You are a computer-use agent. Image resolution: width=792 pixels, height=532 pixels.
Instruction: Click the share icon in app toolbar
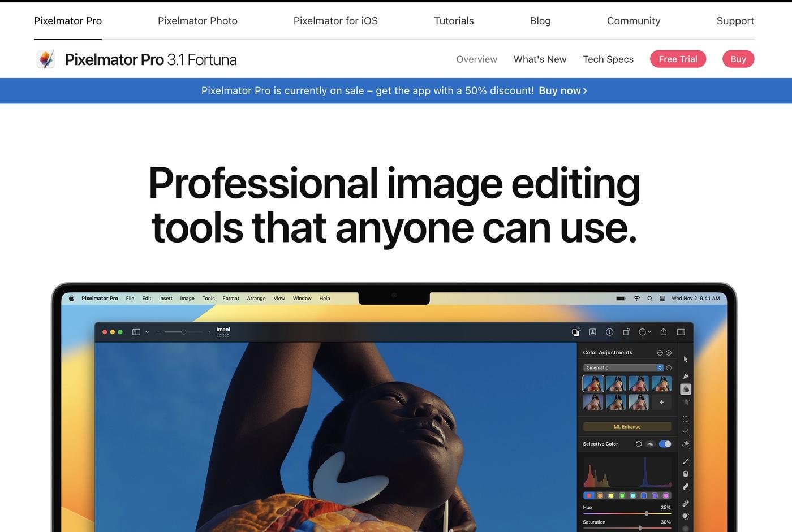tap(664, 332)
